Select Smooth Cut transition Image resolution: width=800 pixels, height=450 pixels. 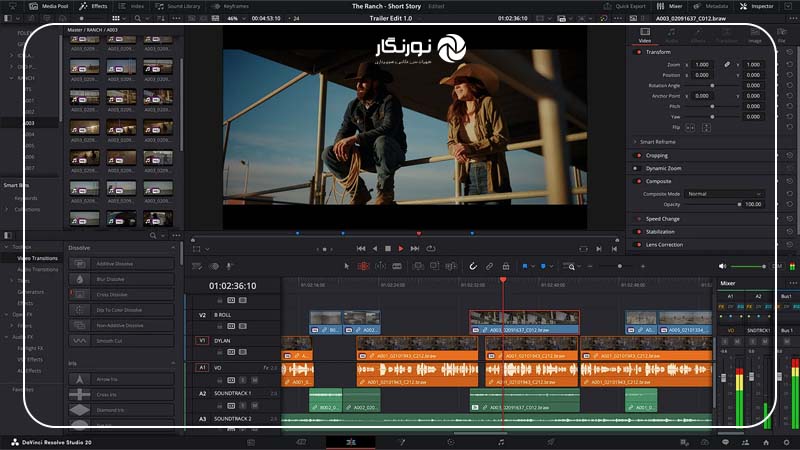[121, 340]
